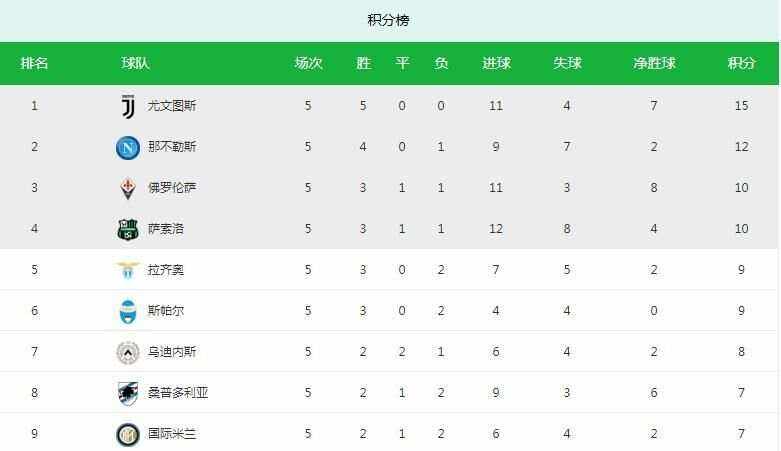Click the Fiorentina club badge

coord(127,188)
